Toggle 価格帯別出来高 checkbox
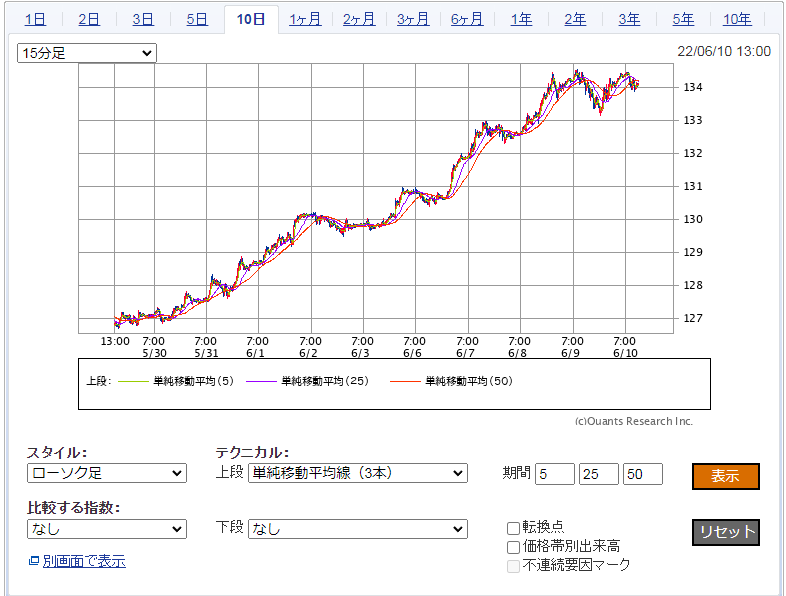The image size is (786, 596). [513, 546]
